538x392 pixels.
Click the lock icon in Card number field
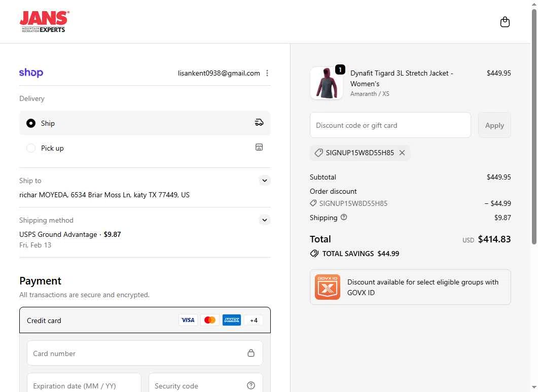pos(251,353)
